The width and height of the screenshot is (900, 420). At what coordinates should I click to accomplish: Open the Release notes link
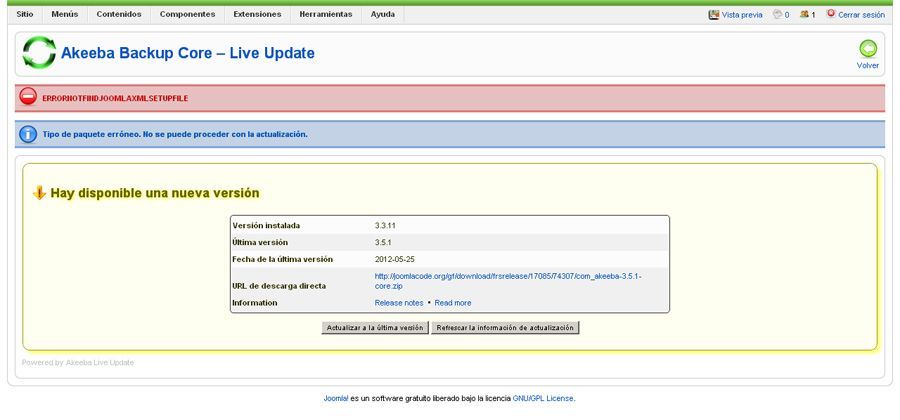399,303
